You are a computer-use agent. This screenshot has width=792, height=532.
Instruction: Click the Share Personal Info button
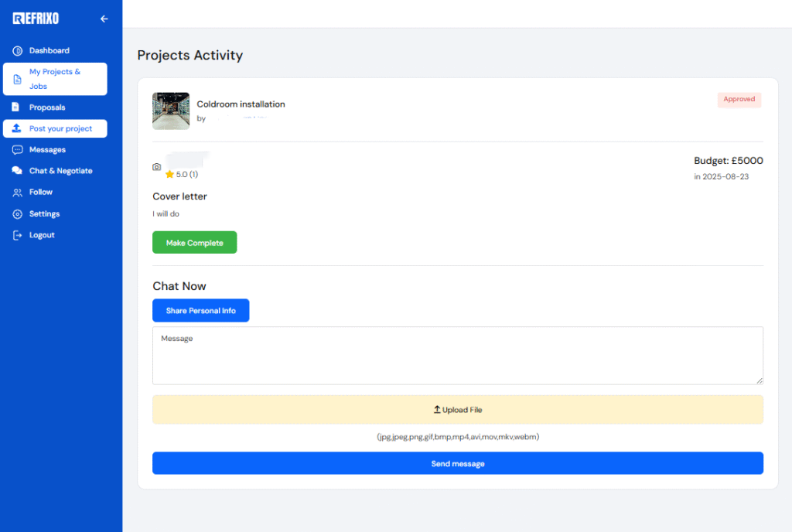[200, 311]
